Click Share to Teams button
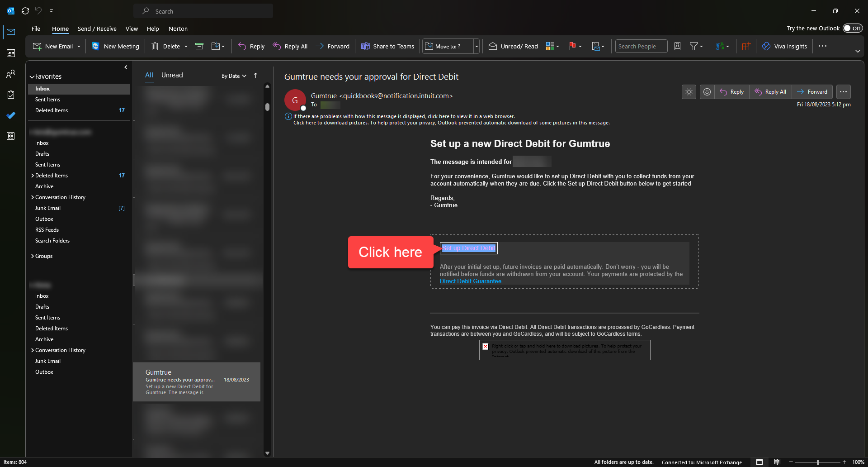 click(387, 46)
